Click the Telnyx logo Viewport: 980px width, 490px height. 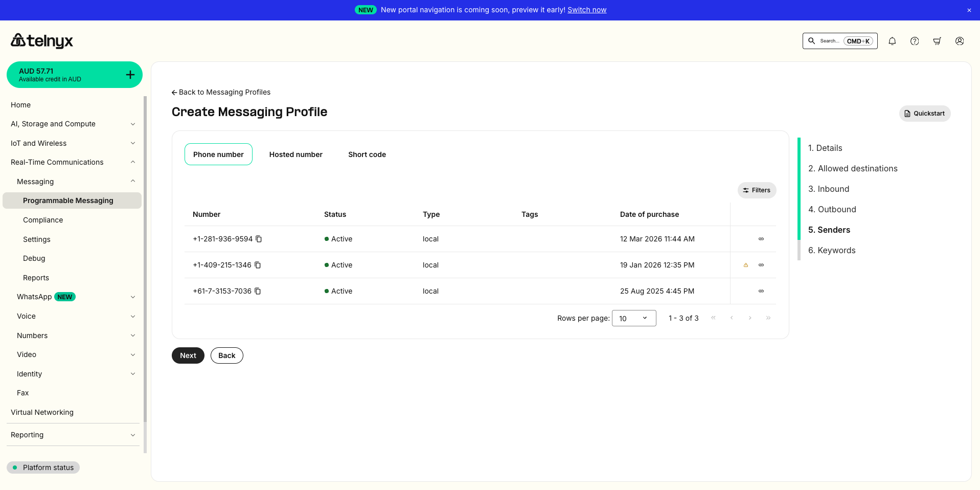[41, 41]
